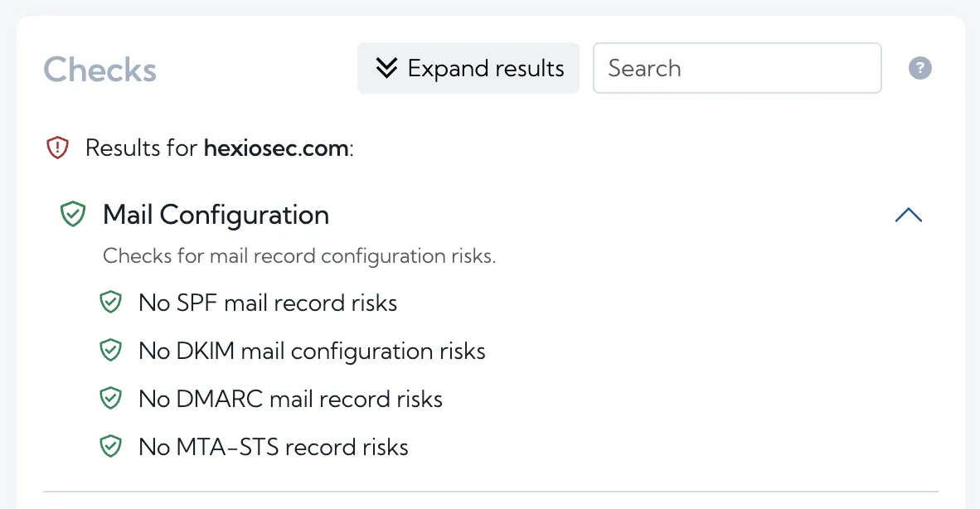Select the 'No DKIM mail configuration risks' result
The width and height of the screenshot is (980, 509).
tap(312, 350)
